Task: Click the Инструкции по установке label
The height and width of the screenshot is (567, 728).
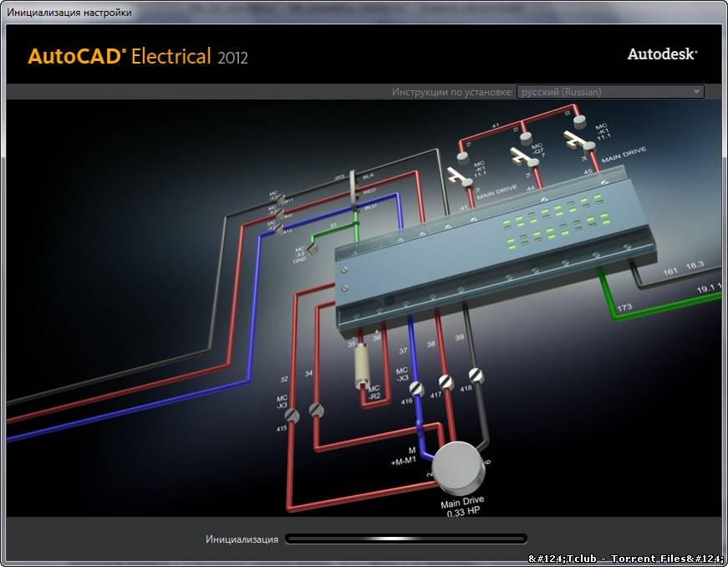Action: click(451, 92)
